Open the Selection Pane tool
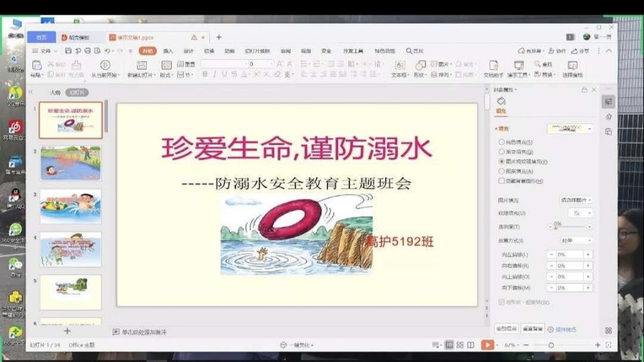Screen dimensions: 644x362 (572, 66)
